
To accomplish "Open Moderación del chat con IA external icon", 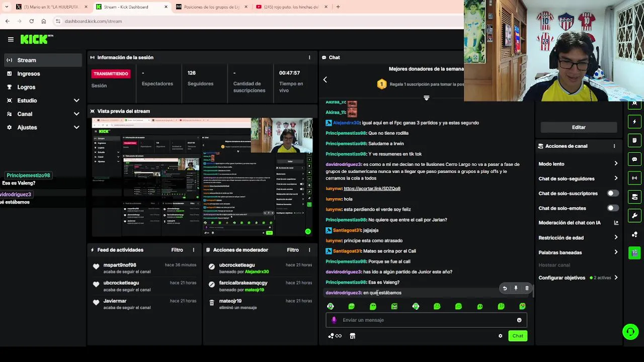I will pyautogui.click(x=616, y=223).
